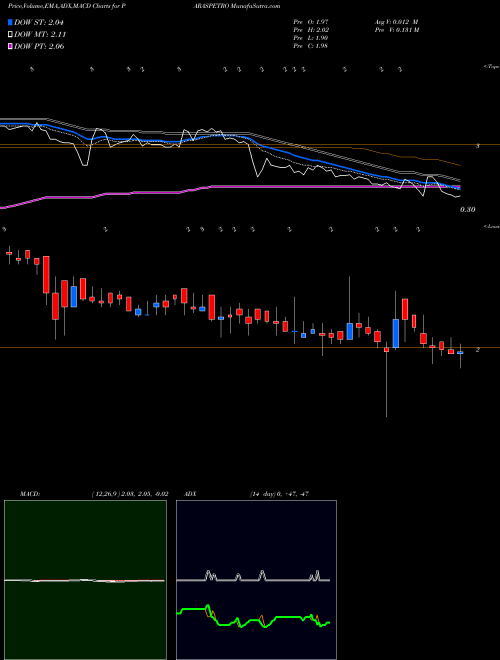The height and width of the screenshot is (660, 500).
Task: Click the blue DOW ST legend swatch
Action: 11,22
